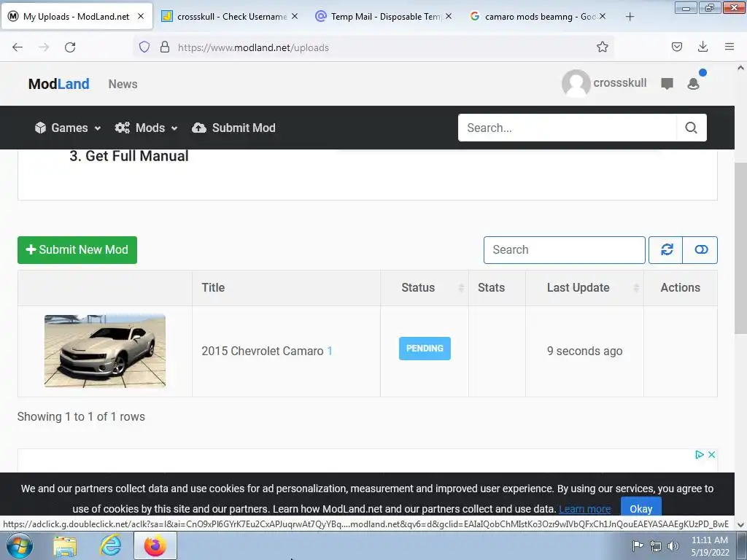The height and width of the screenshot is (560, 747).
Task: Switch to the crossskull Check Username tab
Action: [228, 17]
